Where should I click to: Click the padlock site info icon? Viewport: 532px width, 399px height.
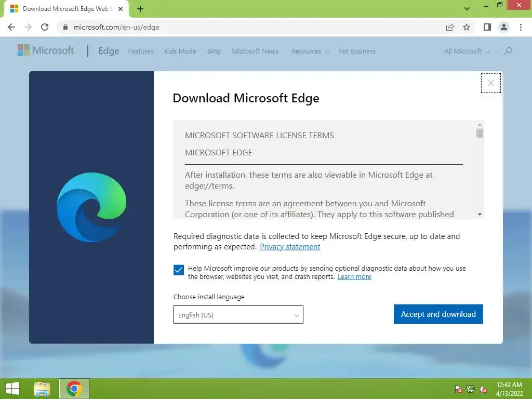pos(65,27)
